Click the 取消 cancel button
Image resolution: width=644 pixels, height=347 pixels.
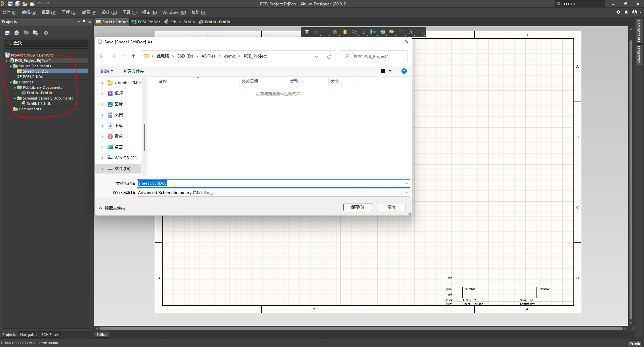(x=391, y=207)
